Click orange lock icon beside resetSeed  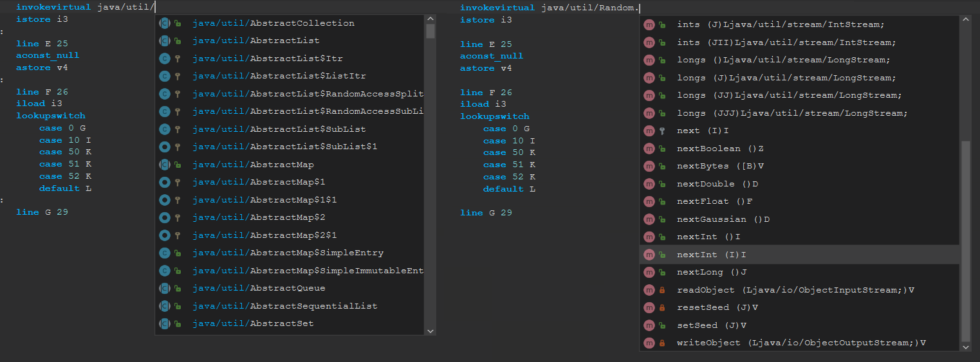tap(662, 307)
